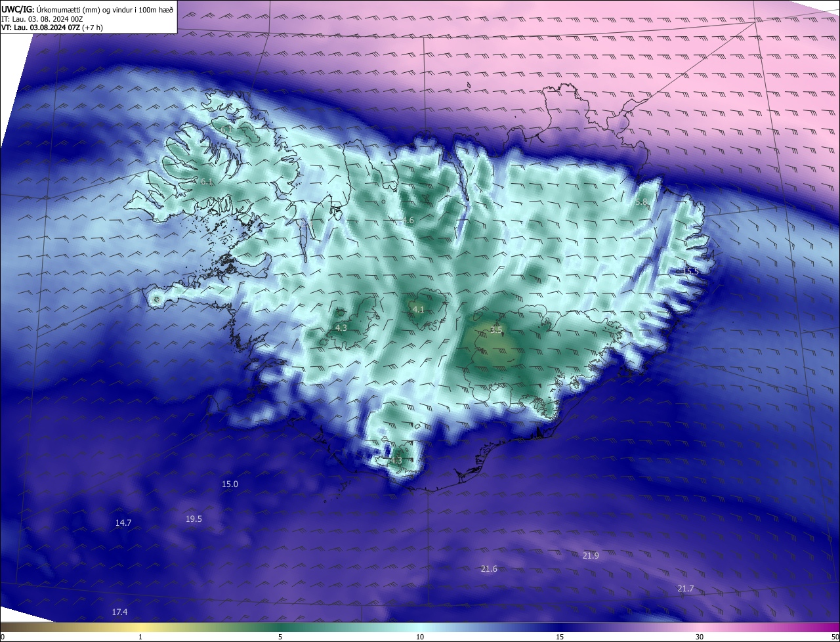This screenshot has height=642, width=840.
Task: Click the 17.4 value over the ocean
Action: [119, 612]
